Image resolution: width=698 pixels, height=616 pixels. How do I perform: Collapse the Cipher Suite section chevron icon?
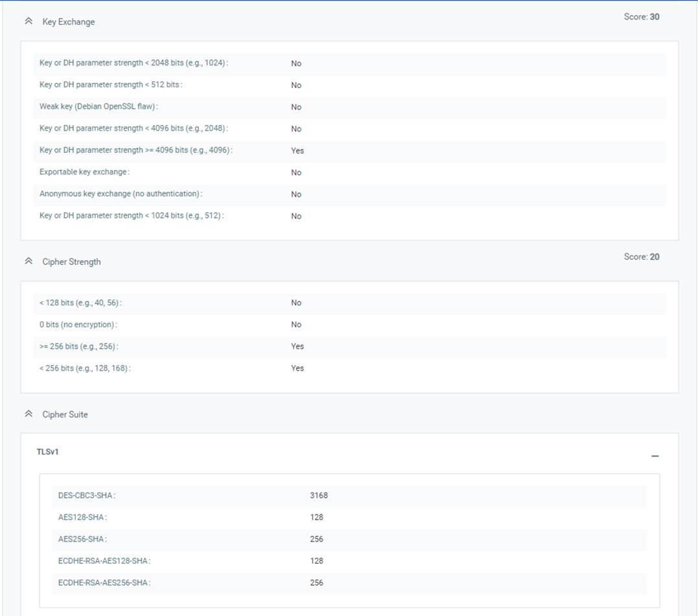28,413
